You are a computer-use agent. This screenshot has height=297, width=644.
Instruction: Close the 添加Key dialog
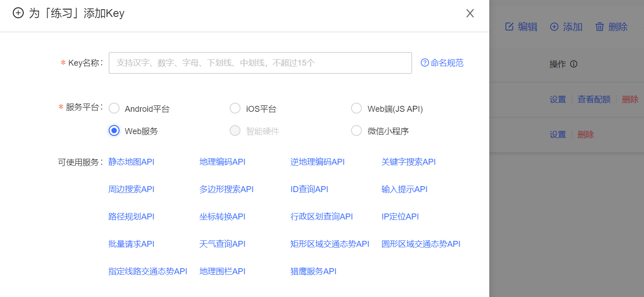pos(470,13)
